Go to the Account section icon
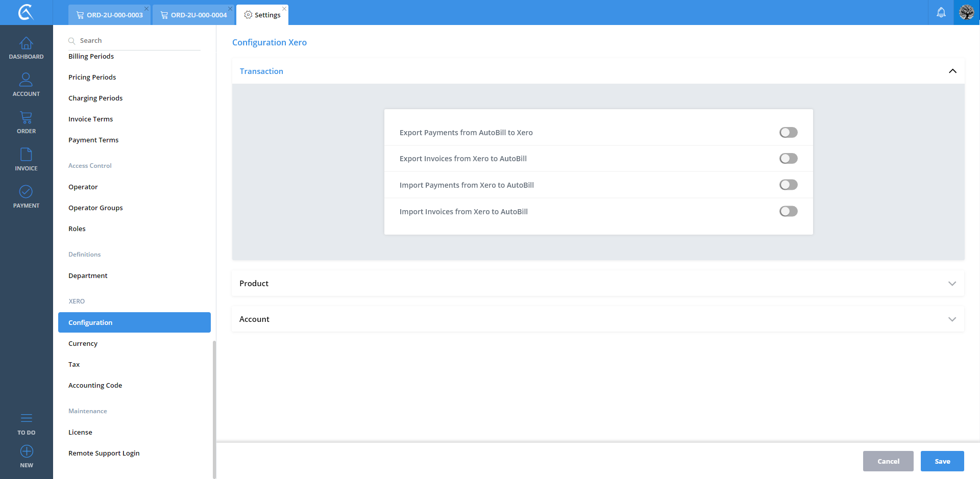Viewport: 980px width, 479px height. coord(26,80)
